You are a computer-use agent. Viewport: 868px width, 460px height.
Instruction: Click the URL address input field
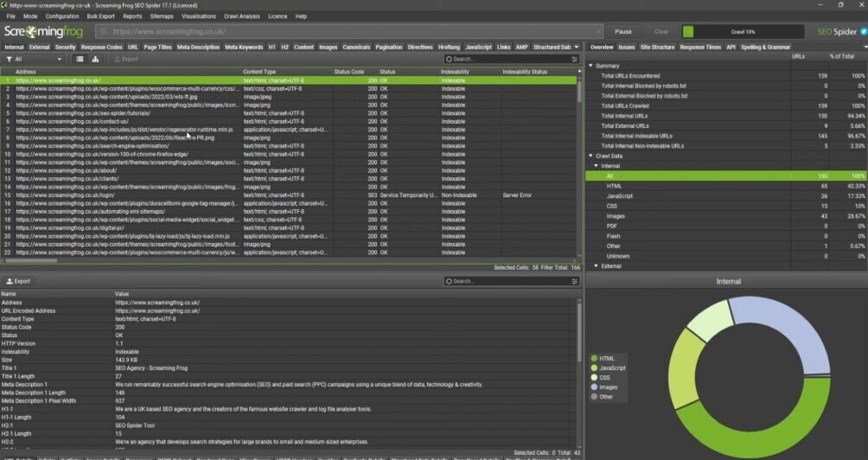click(x=348, y=31)
